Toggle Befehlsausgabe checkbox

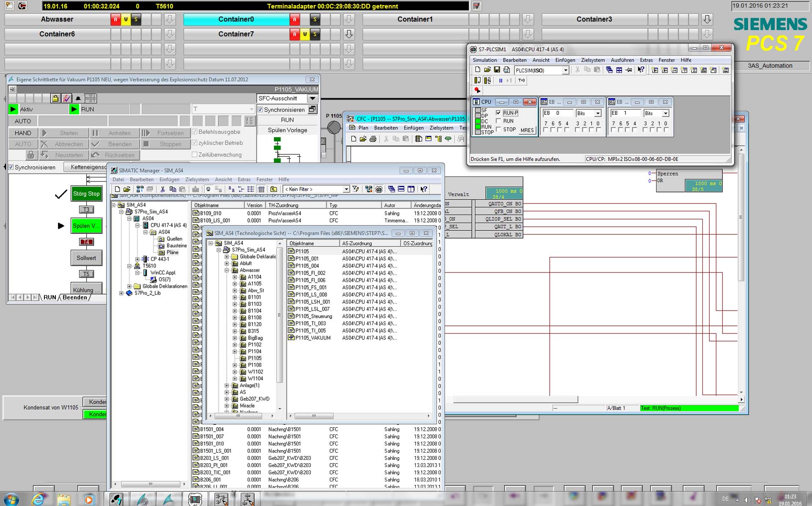click(x=195, y=132)
